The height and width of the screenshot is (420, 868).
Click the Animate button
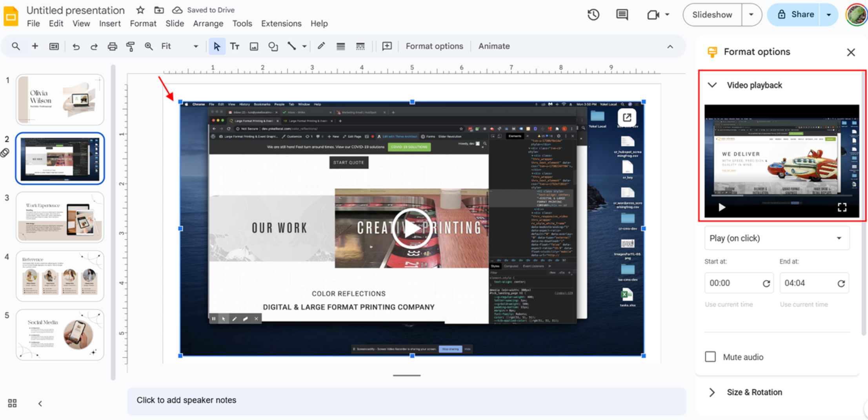494,46
